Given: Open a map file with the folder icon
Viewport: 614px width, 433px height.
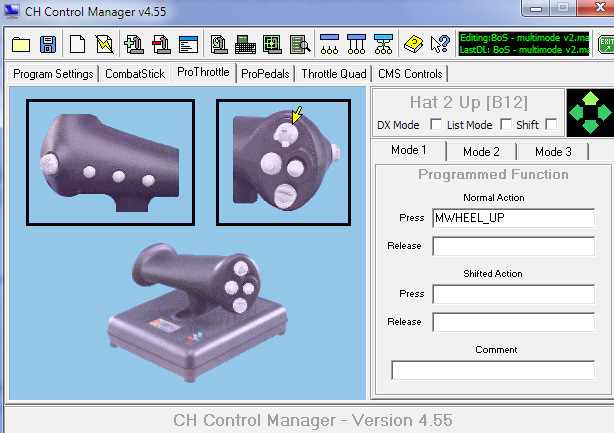Looking at the screenshot, I should point(21,44).
